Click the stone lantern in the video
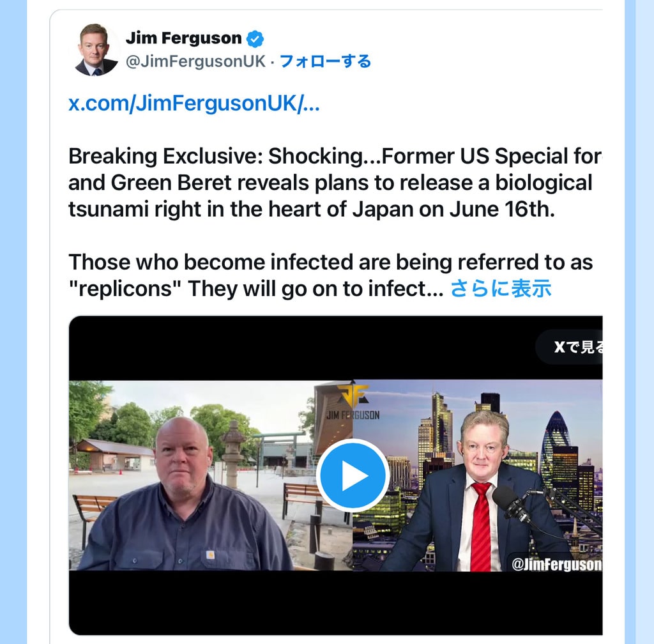 (233, 454)
